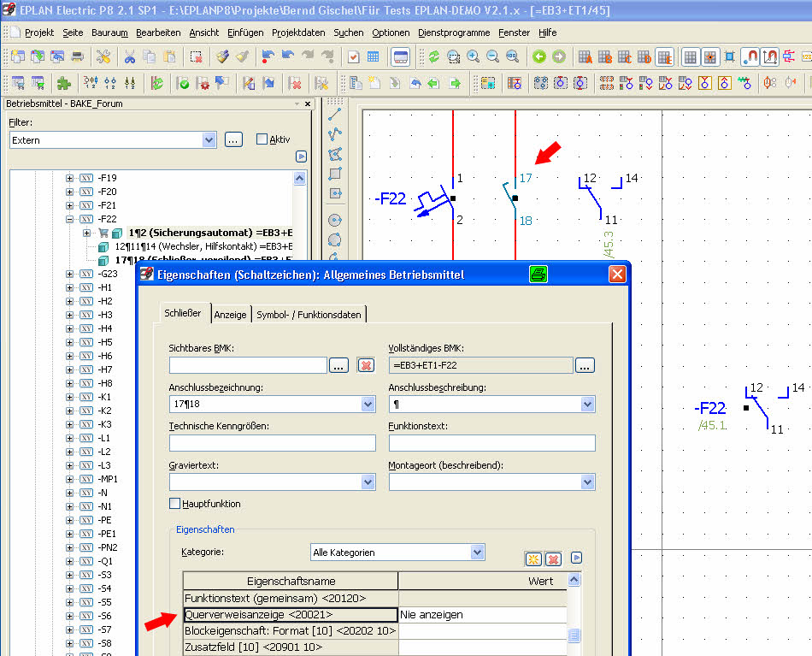
Task: Open the Dienstprogramme menu
Action: click(x=454, y=33)
